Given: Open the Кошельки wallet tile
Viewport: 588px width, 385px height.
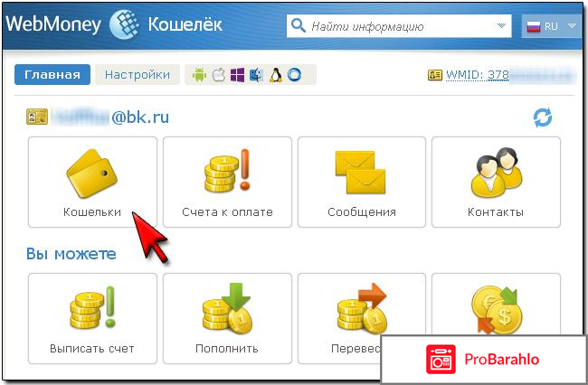Looking at the screenshot, I should (92, 182).
